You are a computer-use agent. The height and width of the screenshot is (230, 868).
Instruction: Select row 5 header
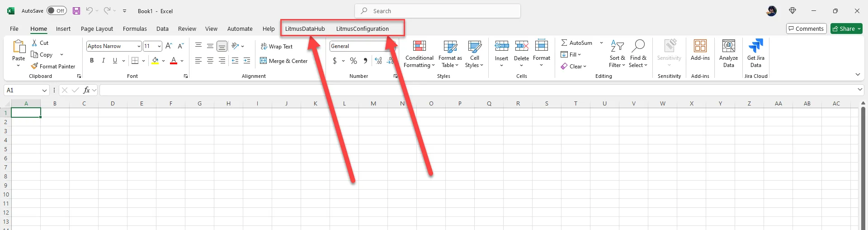(x=5, y=149)
